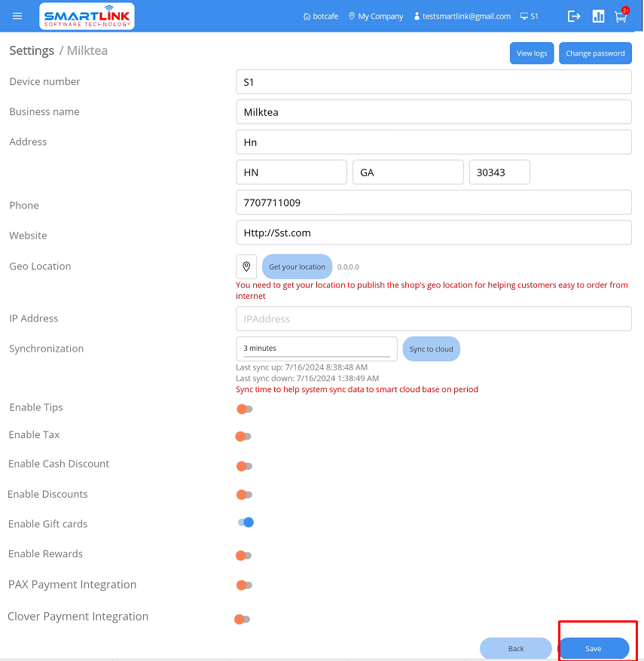Viewport: 644px width, 661px height.
Task: Open the My Company location selector
Action: (x=376, y=17)
